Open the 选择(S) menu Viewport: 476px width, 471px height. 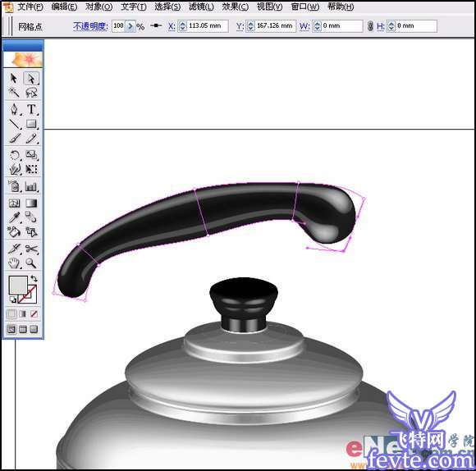tap(167, 7)
